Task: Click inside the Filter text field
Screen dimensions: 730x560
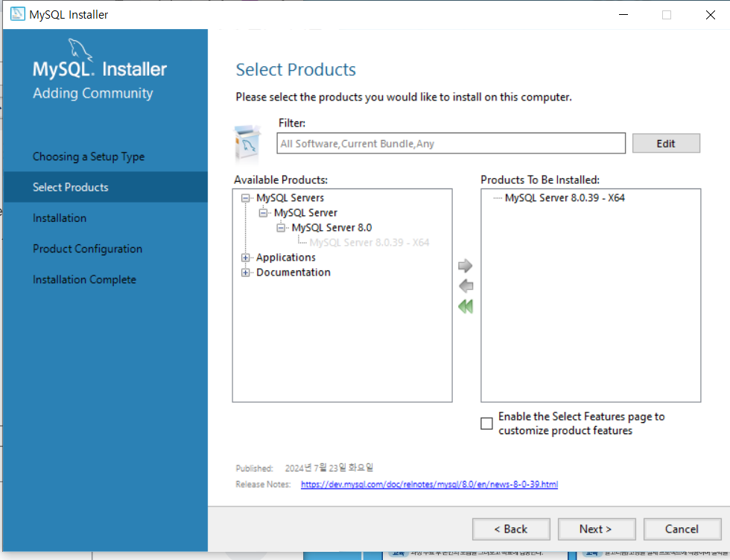Action: coord(451,144)
